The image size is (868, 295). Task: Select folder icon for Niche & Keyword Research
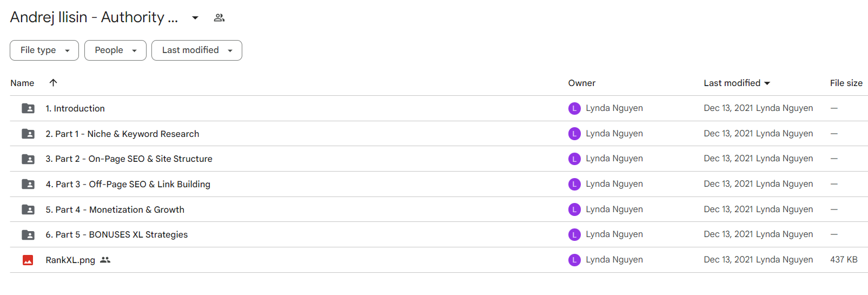[x=28, y=134]
